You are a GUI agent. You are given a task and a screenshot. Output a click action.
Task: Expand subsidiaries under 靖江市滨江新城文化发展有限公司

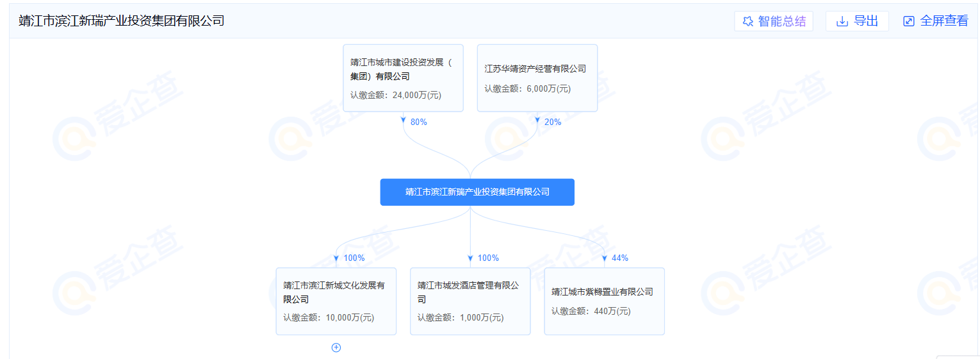click(x=336, y=347)
